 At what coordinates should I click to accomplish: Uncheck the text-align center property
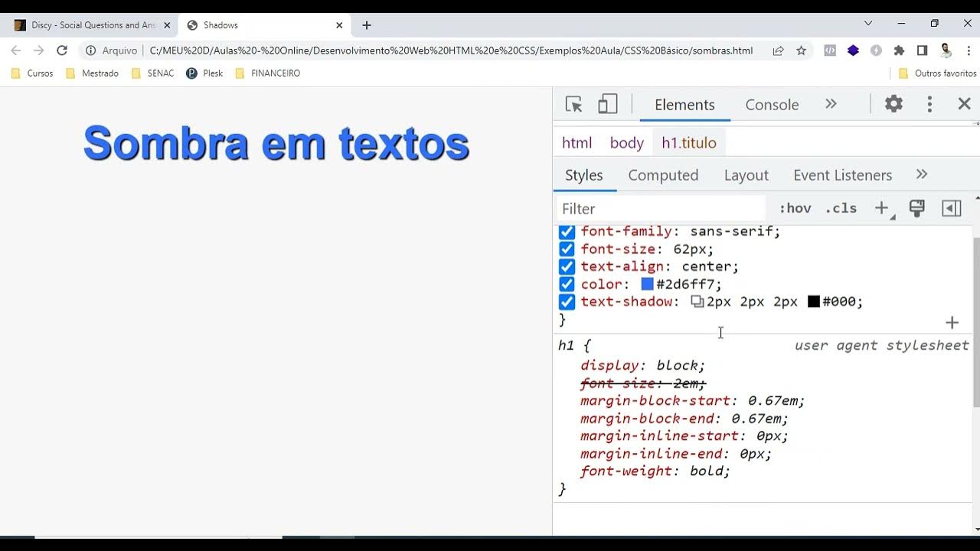tap(567, 266)
